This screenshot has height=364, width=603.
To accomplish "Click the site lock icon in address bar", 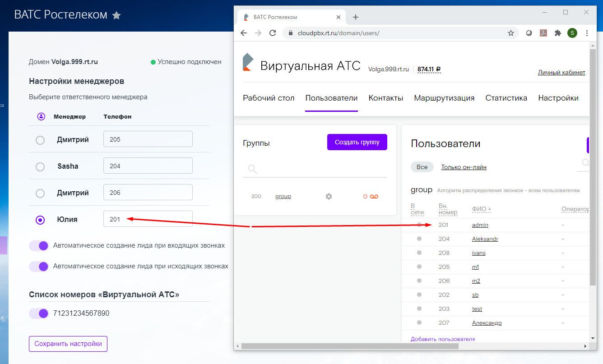I will click(290, 33).
